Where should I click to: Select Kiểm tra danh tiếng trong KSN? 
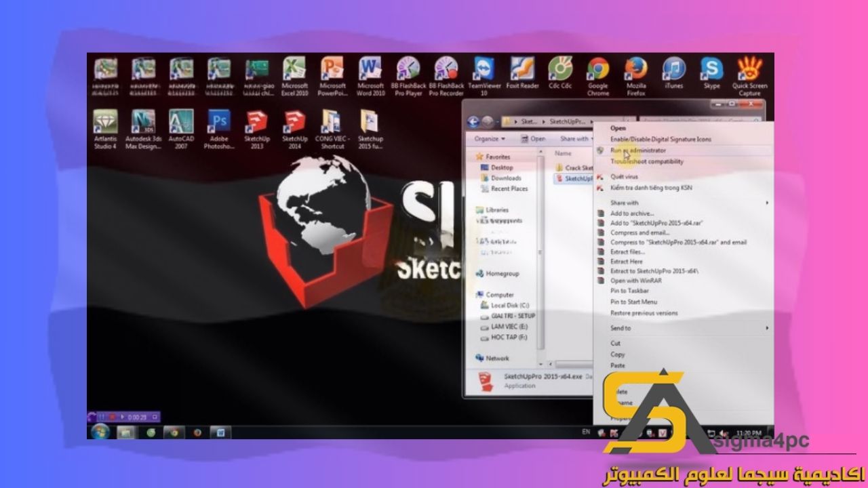coord(651,187)
